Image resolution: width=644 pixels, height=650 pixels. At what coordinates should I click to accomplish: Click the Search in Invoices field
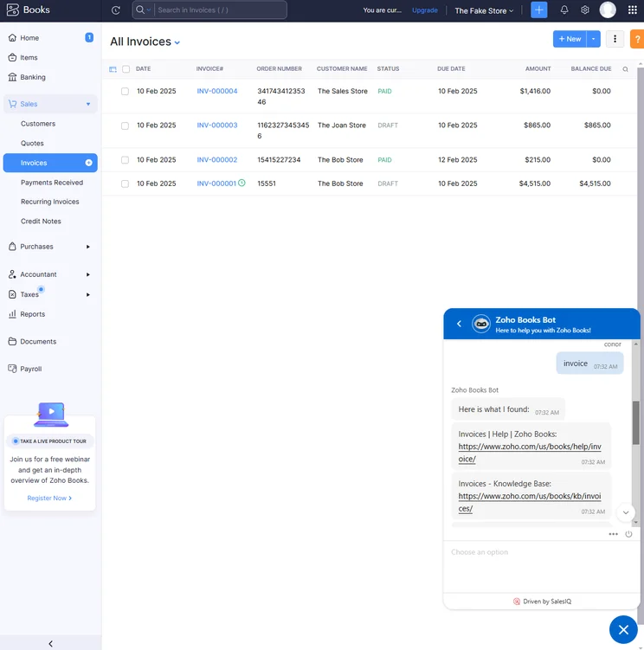[x=220, y=10]
